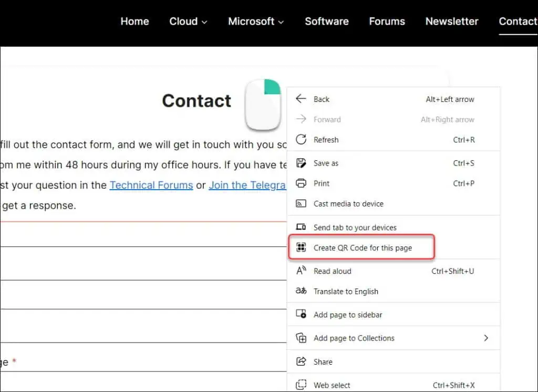Click the first contact form input field
538x392 pixels.
pyautogui.click(x=143, y=234)
